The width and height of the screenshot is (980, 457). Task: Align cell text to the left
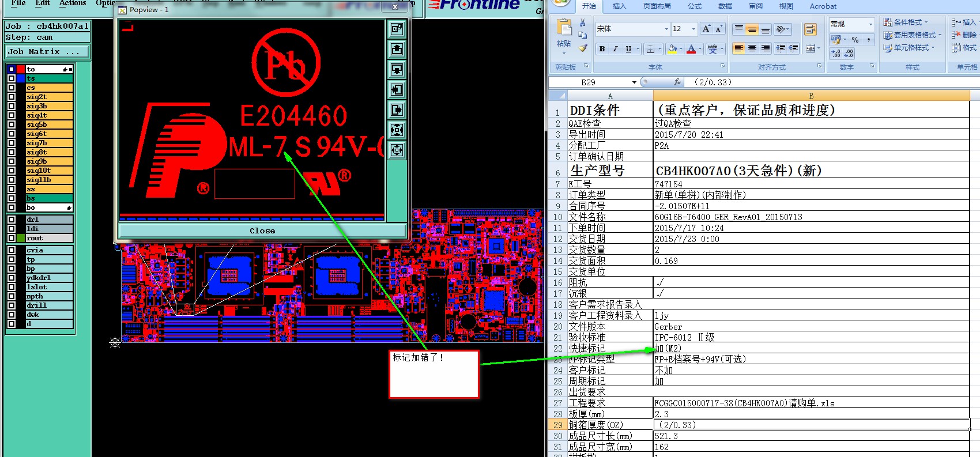[x=739, y=48]
